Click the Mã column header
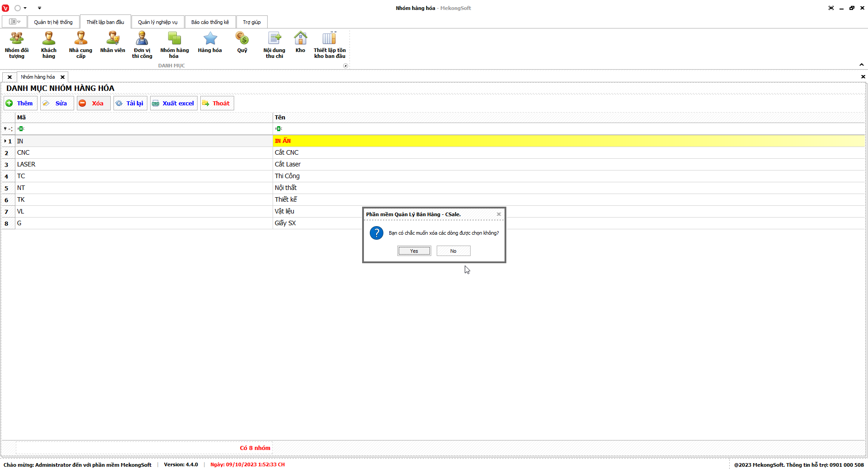This screenshot has height=469, width=868. (144, 118)
